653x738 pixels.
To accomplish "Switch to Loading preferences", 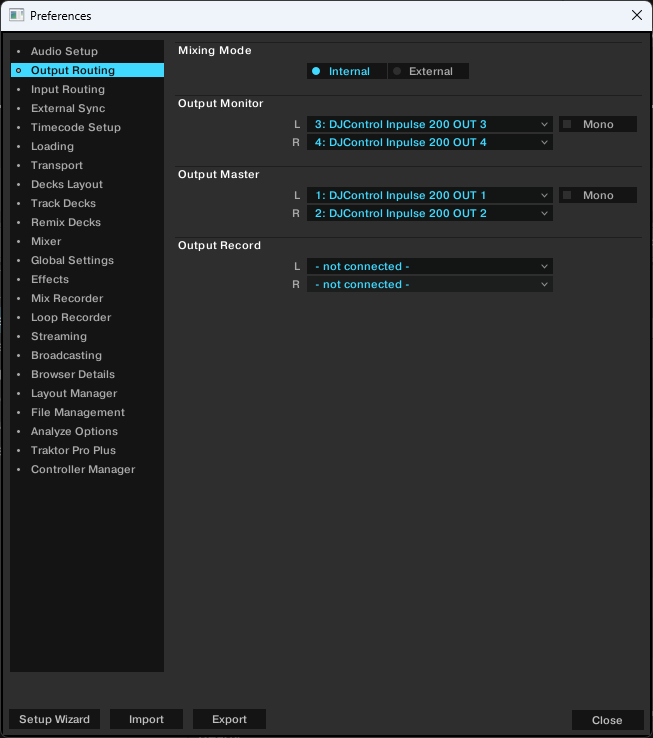I will pyautogui.click(x=87, y=146).
